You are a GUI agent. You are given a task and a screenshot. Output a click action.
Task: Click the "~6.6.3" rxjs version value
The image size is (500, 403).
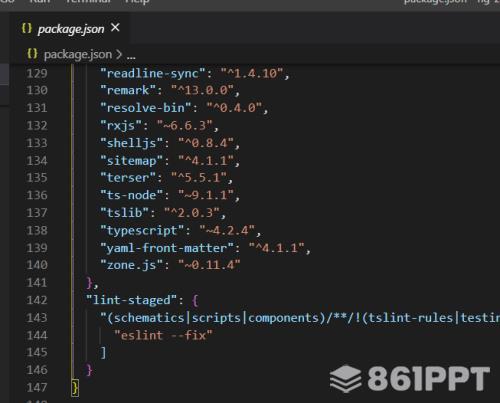point(185,126)
